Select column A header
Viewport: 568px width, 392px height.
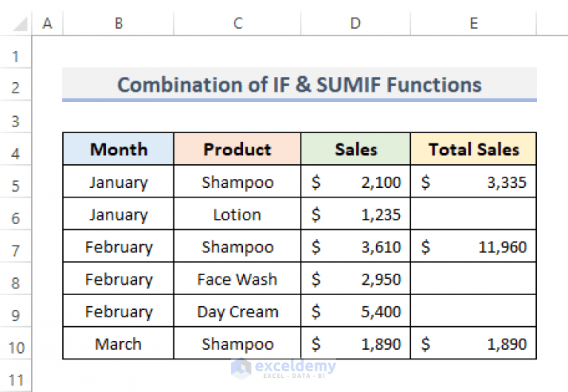(x=47, y=23)
